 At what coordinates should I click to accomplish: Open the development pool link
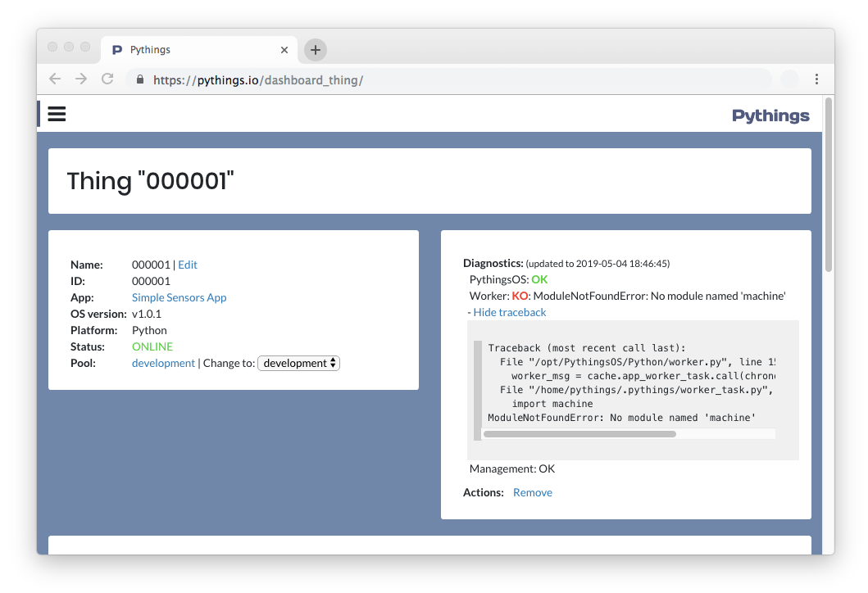163,364
